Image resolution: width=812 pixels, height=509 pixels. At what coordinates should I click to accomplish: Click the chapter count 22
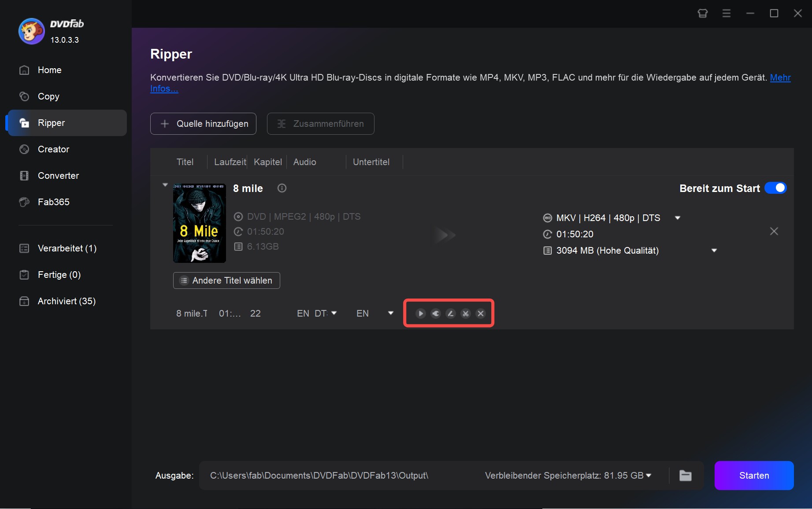[x=256, y=314]
